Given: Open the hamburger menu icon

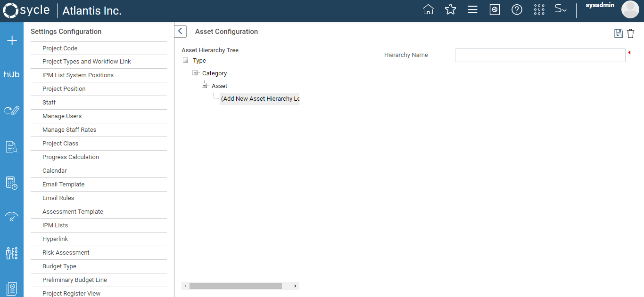Looking at the screenshot, I should point(472,9).
